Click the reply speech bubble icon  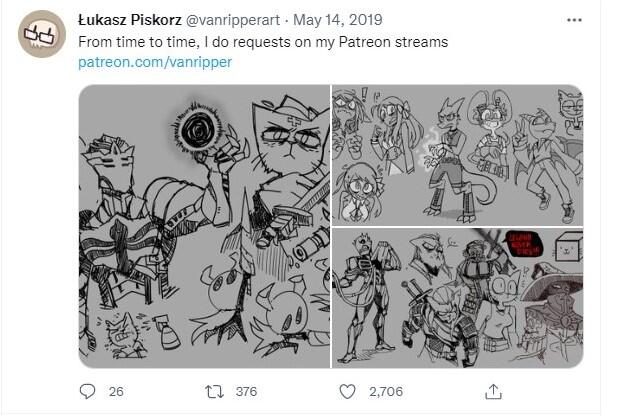coord(87,391)
